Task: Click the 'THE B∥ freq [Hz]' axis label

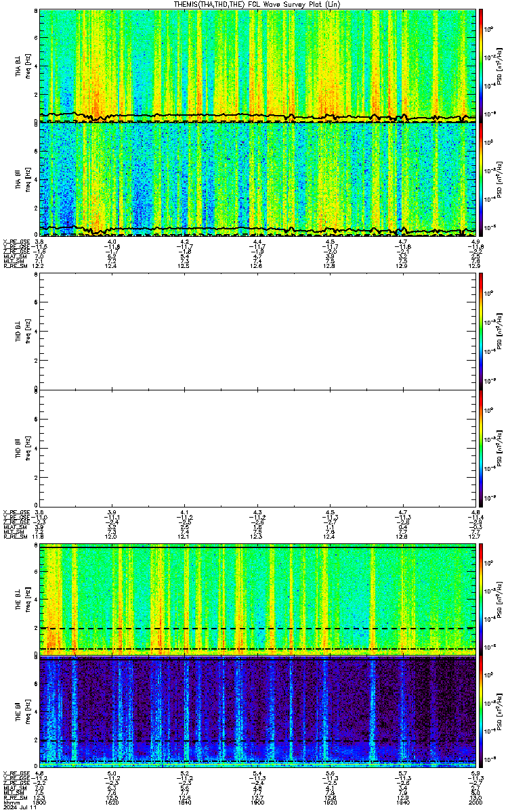Action: pyautogui.click(x=23, y=713)
